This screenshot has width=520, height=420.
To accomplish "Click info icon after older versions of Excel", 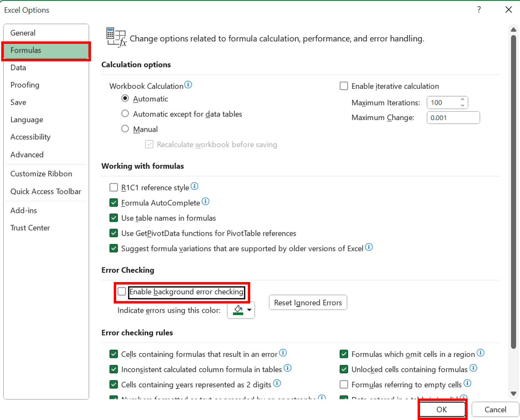I will (369, 247).
